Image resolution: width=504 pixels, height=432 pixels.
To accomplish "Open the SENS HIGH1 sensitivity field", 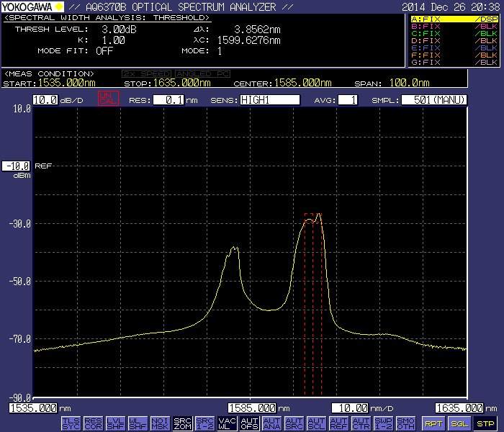I will pyautogui.click(x=269, y=100).
